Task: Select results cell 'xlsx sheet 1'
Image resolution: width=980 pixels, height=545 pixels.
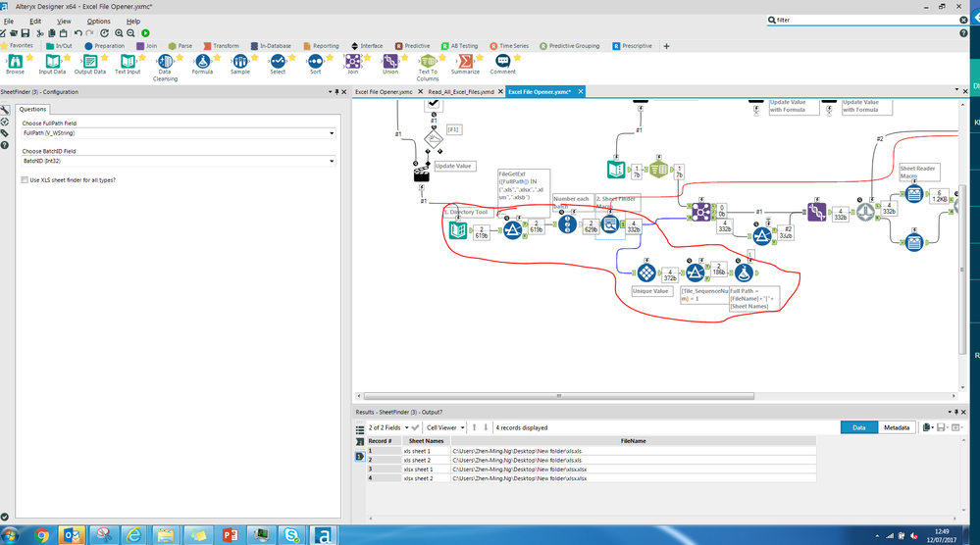Action: tap(426, 469)
